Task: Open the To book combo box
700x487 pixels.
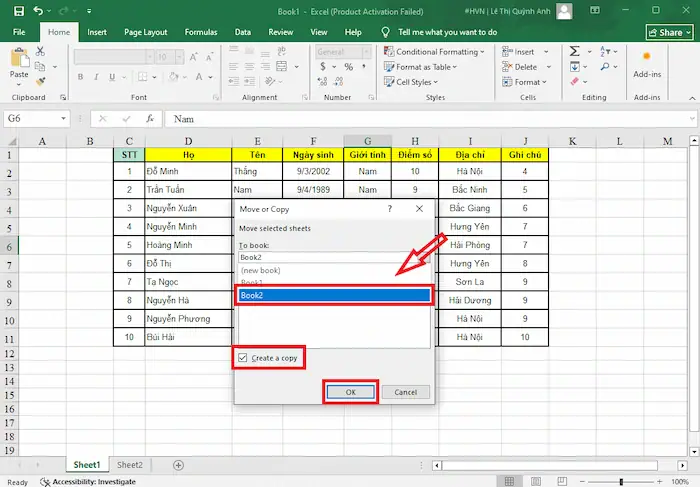Action: point(334,257)
